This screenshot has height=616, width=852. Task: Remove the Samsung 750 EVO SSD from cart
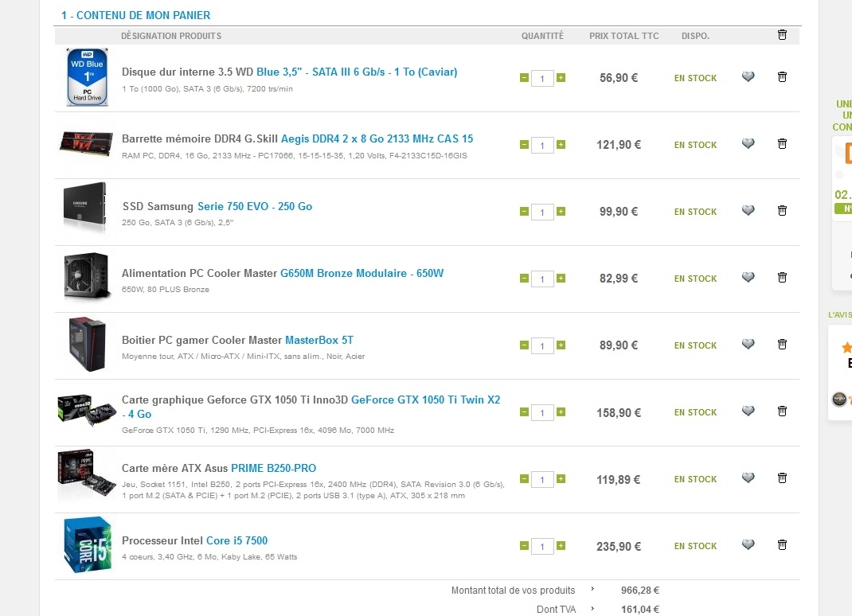782,210
